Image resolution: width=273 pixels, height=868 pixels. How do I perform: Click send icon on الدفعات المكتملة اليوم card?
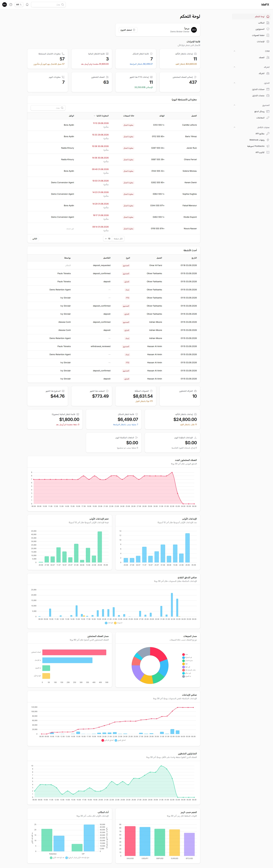136,438
